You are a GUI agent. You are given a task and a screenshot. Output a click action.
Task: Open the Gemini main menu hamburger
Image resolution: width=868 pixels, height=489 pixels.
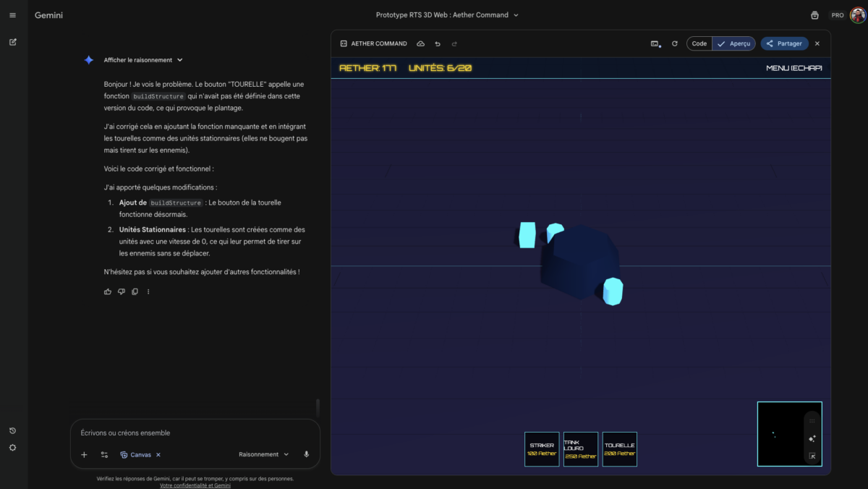click(12, 15)
